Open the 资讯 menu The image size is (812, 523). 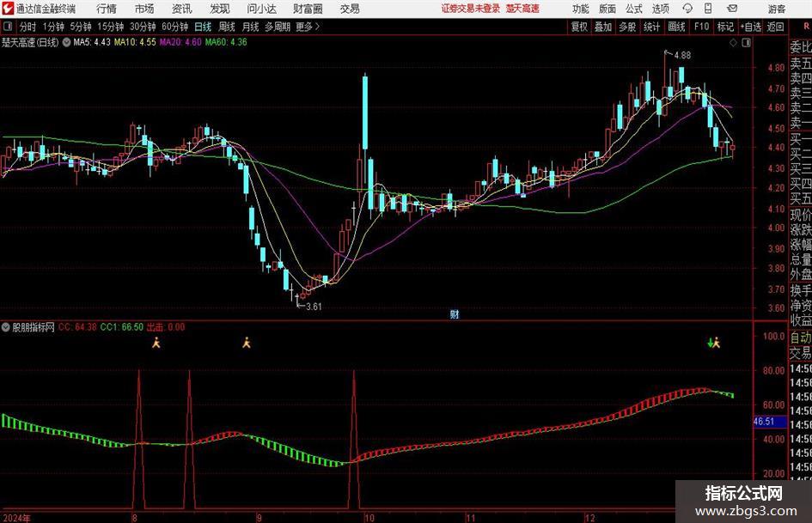pos(182,9)
